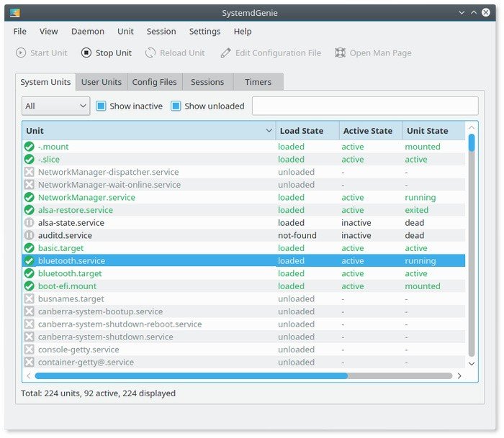The image size is (504, 438).
Task: Click the Open Man Page icon
Action: (340, 53)
